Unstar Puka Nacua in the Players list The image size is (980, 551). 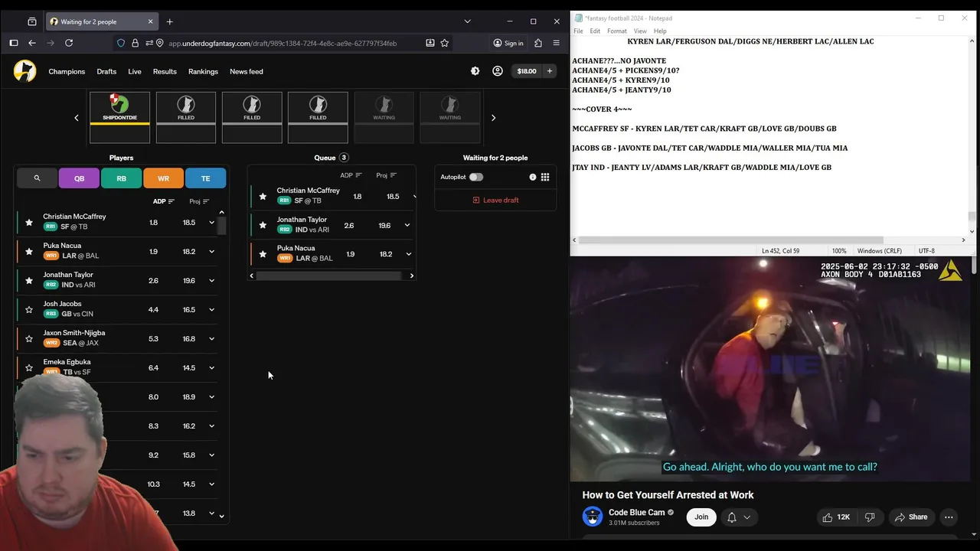(29, 251)
